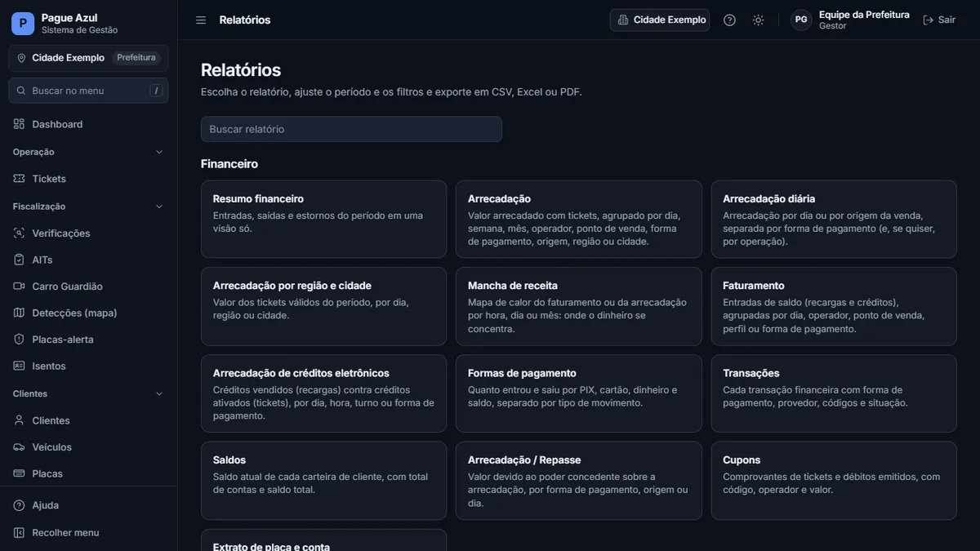Click the Relatórios breadcrumb title in header

[x=245, y=20]
